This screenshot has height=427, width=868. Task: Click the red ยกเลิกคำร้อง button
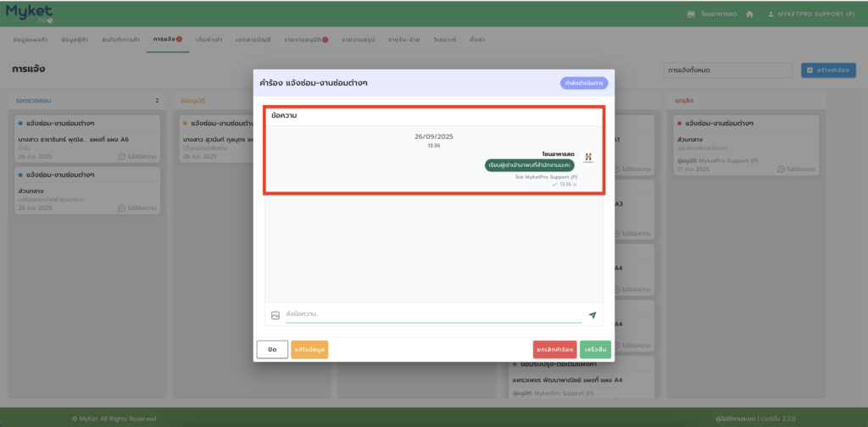(554, 349)
